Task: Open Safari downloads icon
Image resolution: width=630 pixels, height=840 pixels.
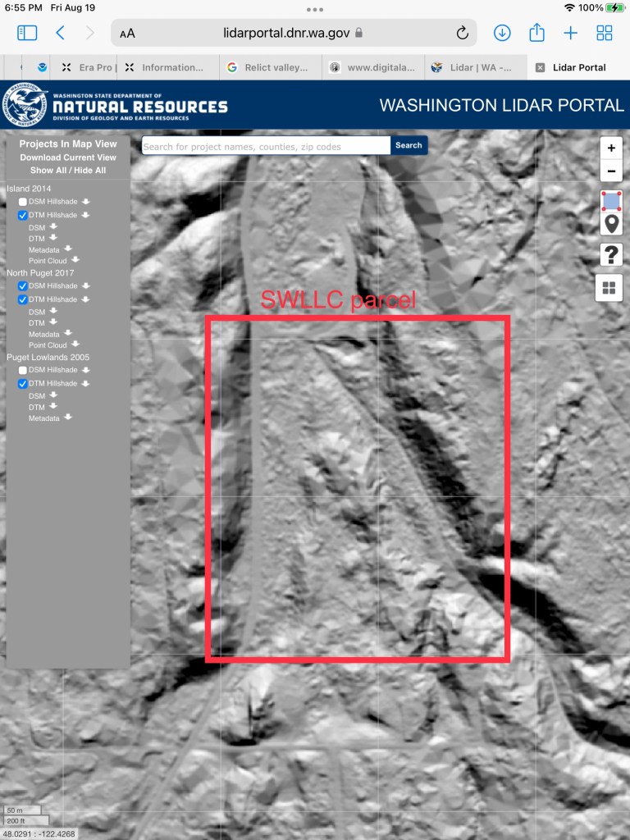Action: pyautogui.click(x=502, y=33)
